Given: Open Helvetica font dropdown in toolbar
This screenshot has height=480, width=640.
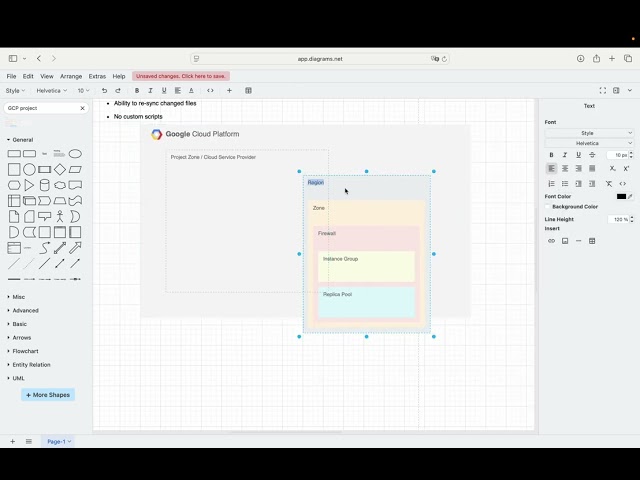Looking at the screenshot, I should click(x=51, y=91).
